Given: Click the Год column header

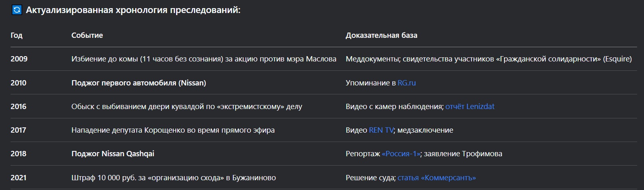Looking at the screenshot, I should tap(17, 35).
